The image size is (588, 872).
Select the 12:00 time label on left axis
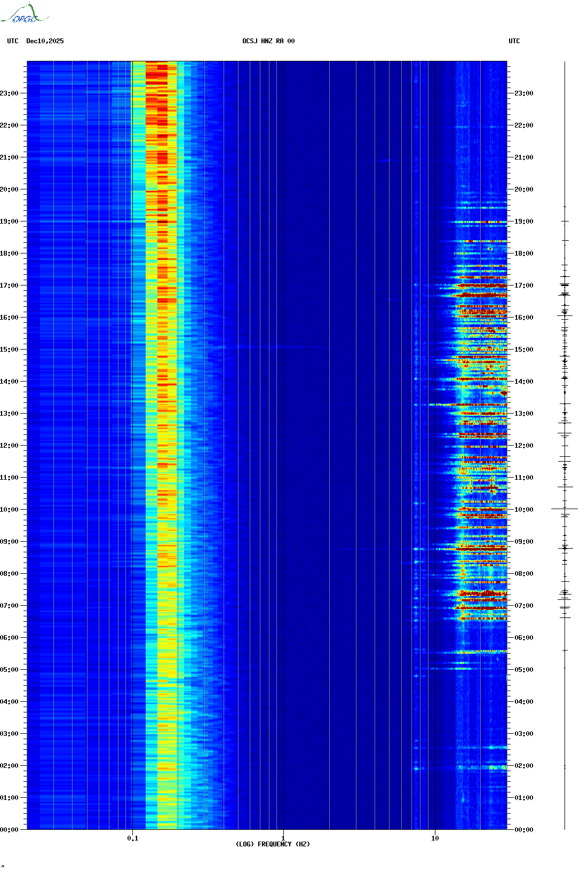pos(9,446)
